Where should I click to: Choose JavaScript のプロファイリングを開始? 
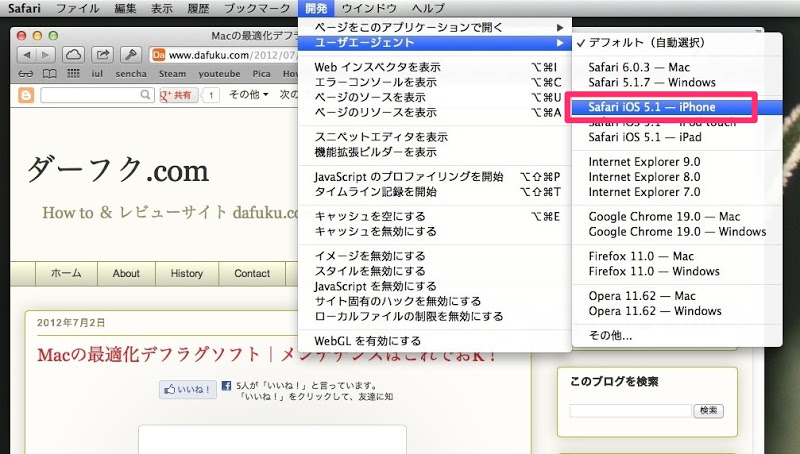(x=435, y=177)
